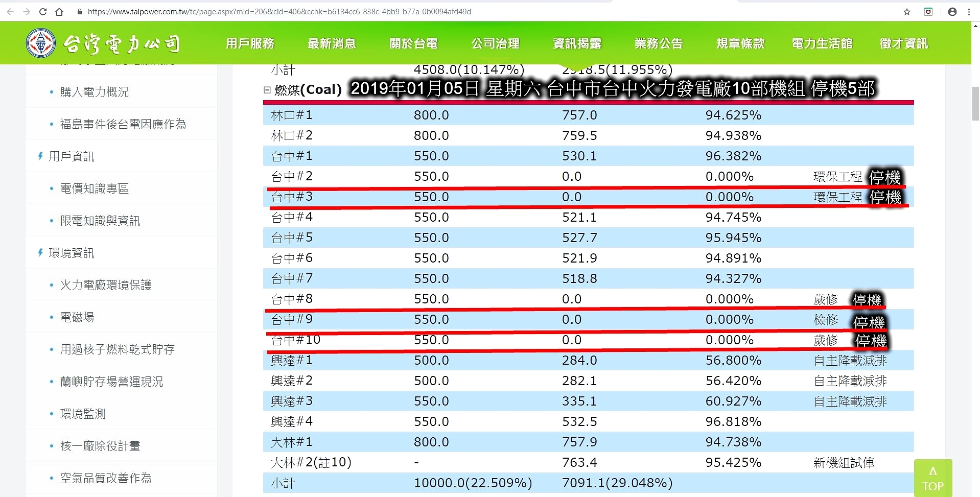
Task: Open 空氣品質改善作為 link
Action: (106, 478)
